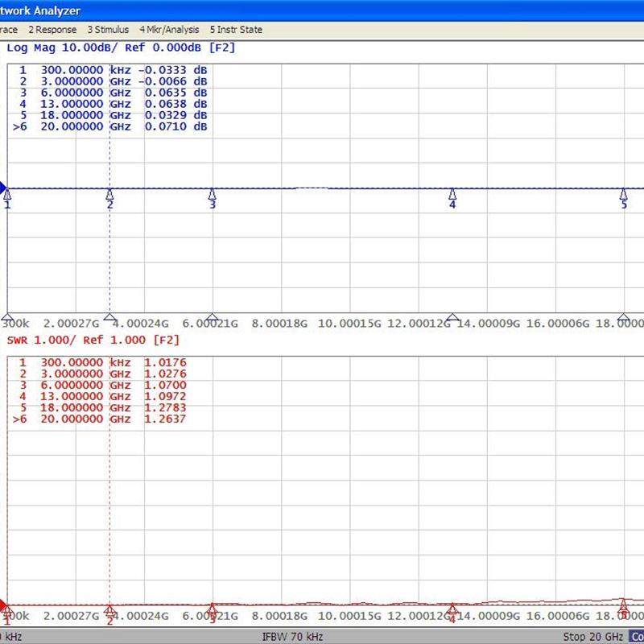Screen dimensions: 644x644
Task: Click blue marker 3 row 6.0000000 GHz 0.0635 dB
Action: coord(113,93)
